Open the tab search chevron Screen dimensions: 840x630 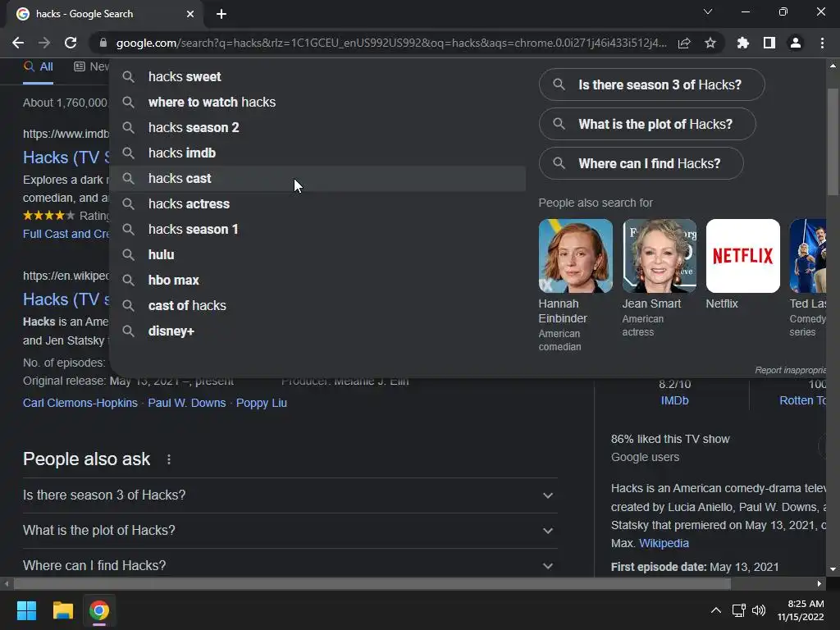[x=708, y=11]
